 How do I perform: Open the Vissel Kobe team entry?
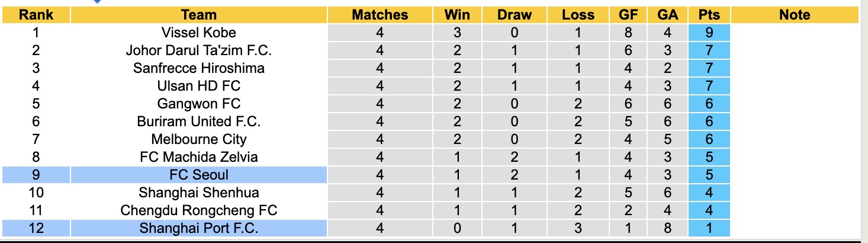(199, 33)
